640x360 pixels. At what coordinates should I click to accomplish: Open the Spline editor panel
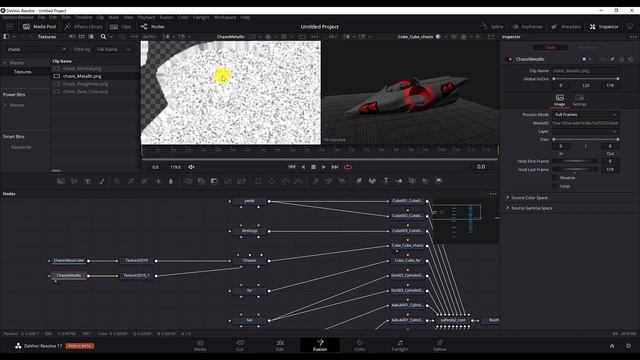point(492,27)
